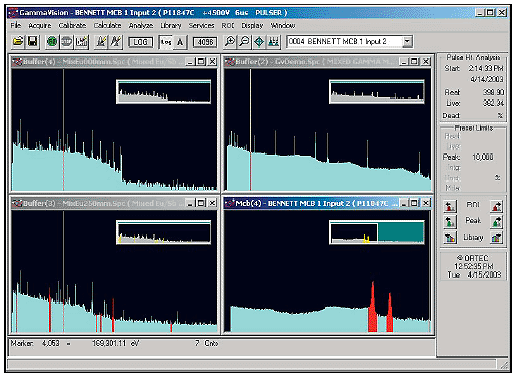
Task: Jump to previous Peak with left green icon
Action: pyautogui.click(x=450, y=222)
